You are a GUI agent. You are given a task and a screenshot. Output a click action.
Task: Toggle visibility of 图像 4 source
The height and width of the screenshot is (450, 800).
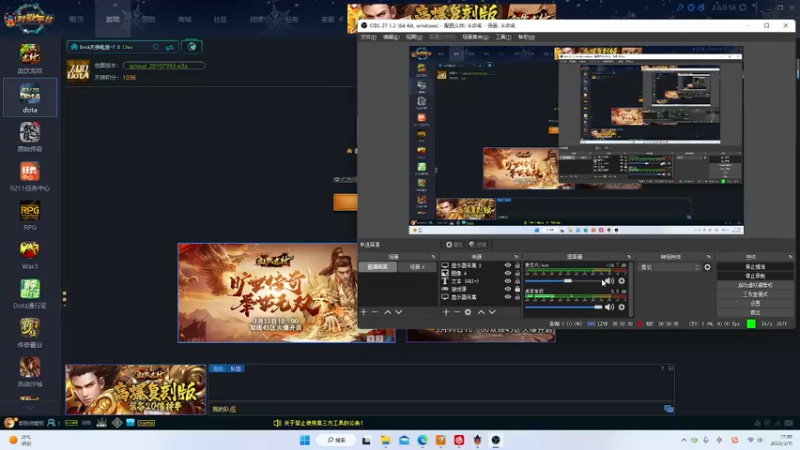(508, 273)
